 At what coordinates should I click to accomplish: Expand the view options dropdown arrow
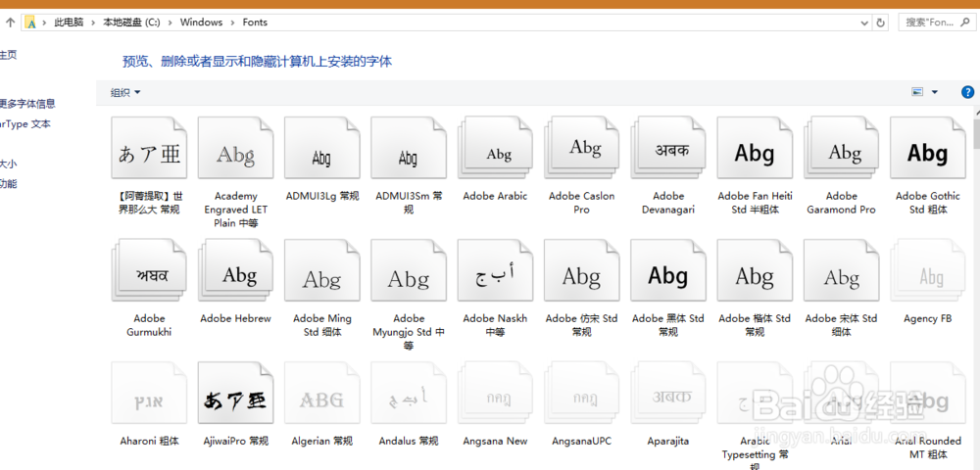(934, 92)
